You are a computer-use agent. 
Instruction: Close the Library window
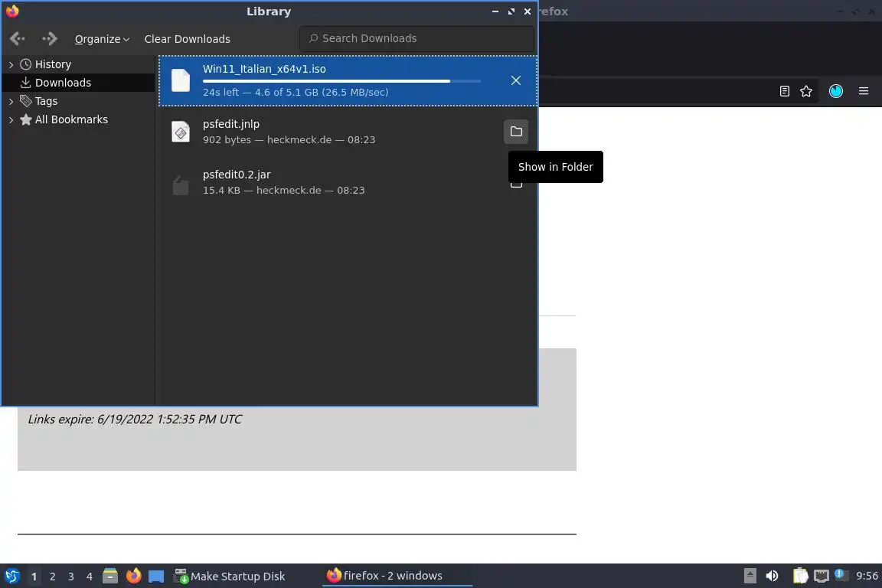pyautogui.click(x=527, y=11)
